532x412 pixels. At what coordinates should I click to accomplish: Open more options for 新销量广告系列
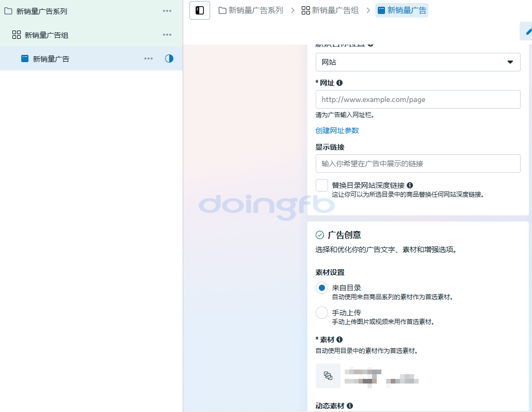(x=167, y=11)
